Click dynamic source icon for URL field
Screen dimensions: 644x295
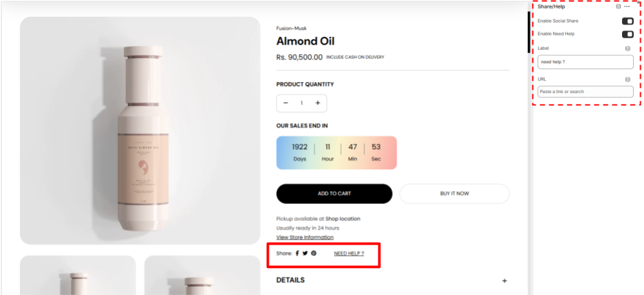coord(628,79)
